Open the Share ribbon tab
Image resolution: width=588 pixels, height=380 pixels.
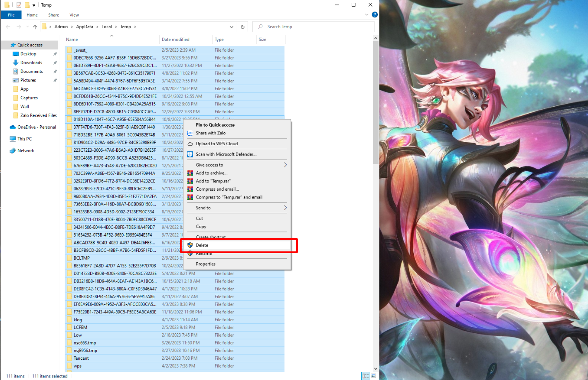pos(54,15)
